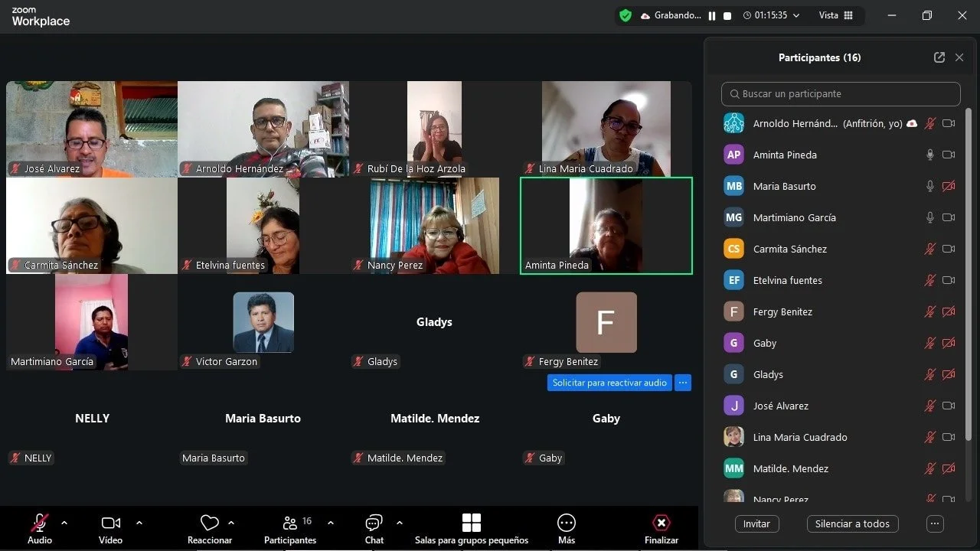980x551 pixels.
Task: Select Aminta Pineda's highlighted video tile
Action: (x=606, y=226)
